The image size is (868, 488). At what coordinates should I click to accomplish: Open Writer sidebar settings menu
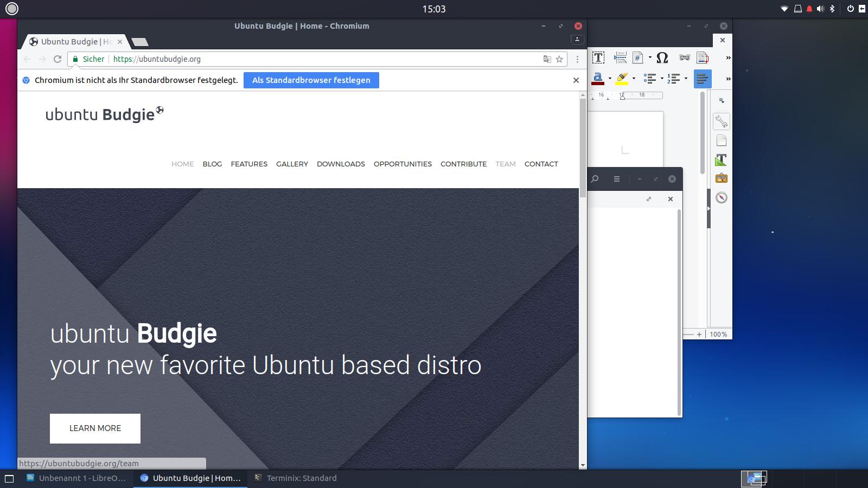tap(722, 101)
